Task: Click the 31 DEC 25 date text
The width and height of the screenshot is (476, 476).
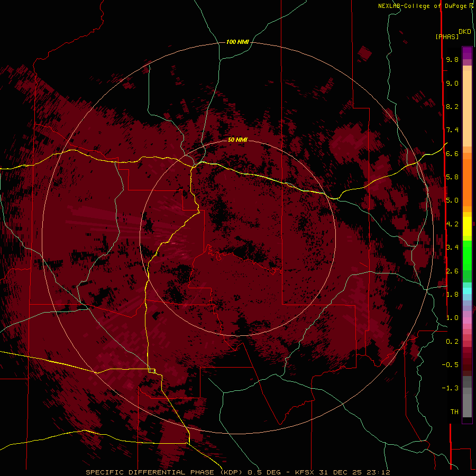Action: (x=341, y=472)
